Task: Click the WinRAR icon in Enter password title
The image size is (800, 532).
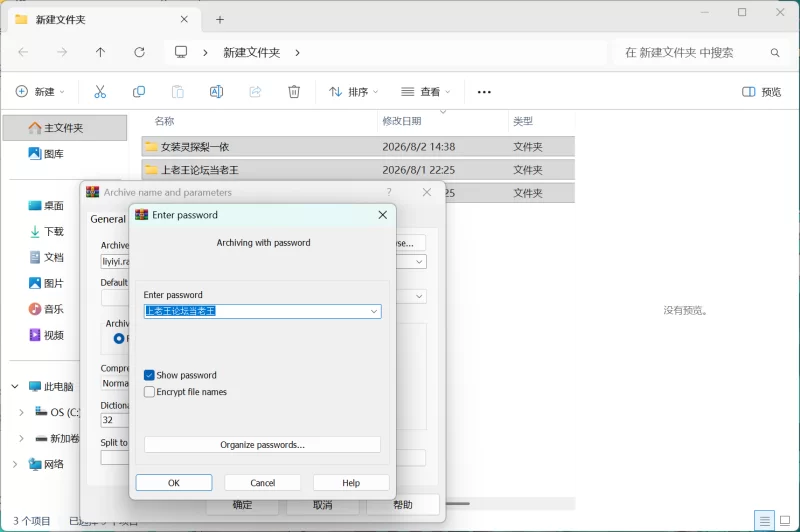Action: click(141, 215)
